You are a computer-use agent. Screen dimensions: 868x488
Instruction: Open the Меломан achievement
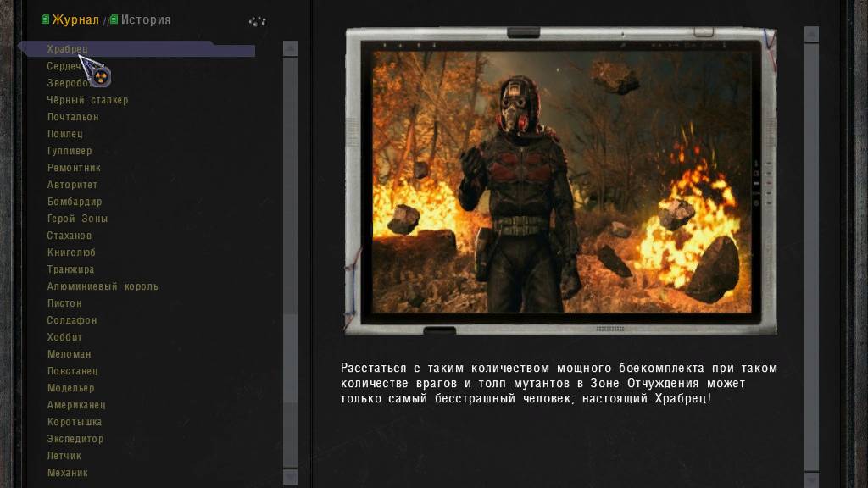(x=70, y=354)
